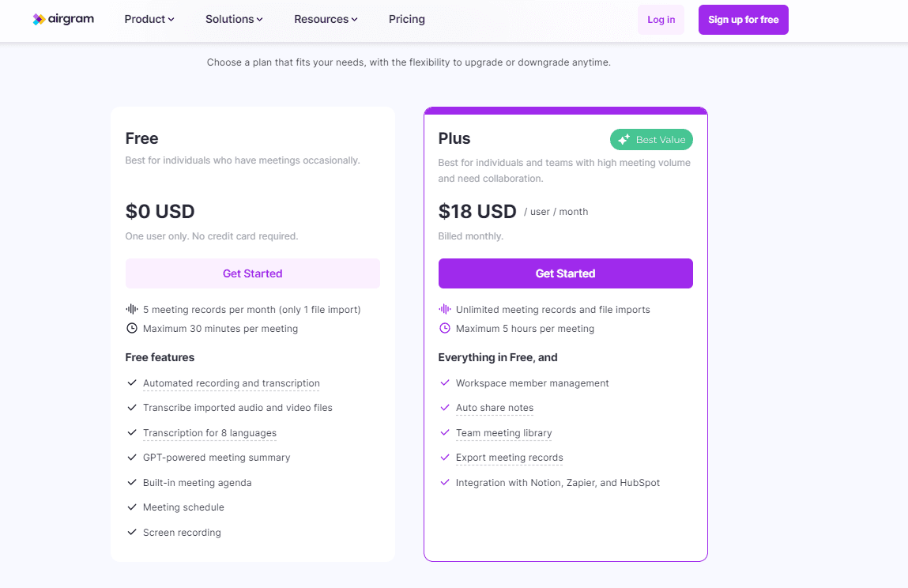The image size is (908, 588).
Task: Click Get Started under Free plan
Action: [x=252, y=273]
